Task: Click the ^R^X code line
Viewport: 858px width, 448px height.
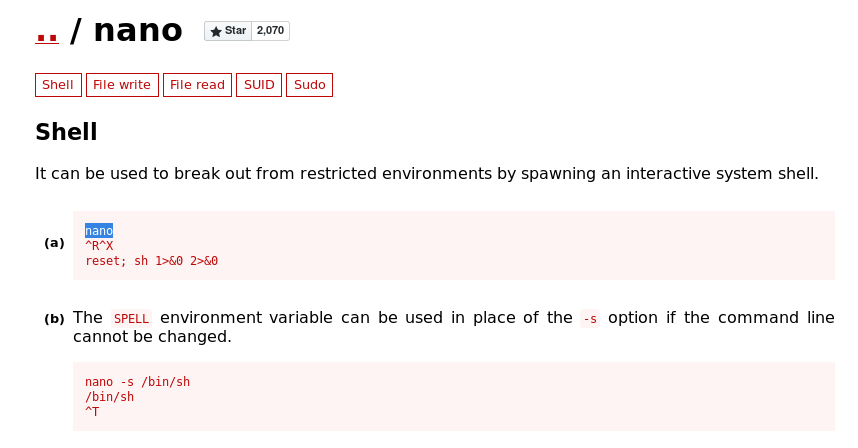Action: click(99, 246)
